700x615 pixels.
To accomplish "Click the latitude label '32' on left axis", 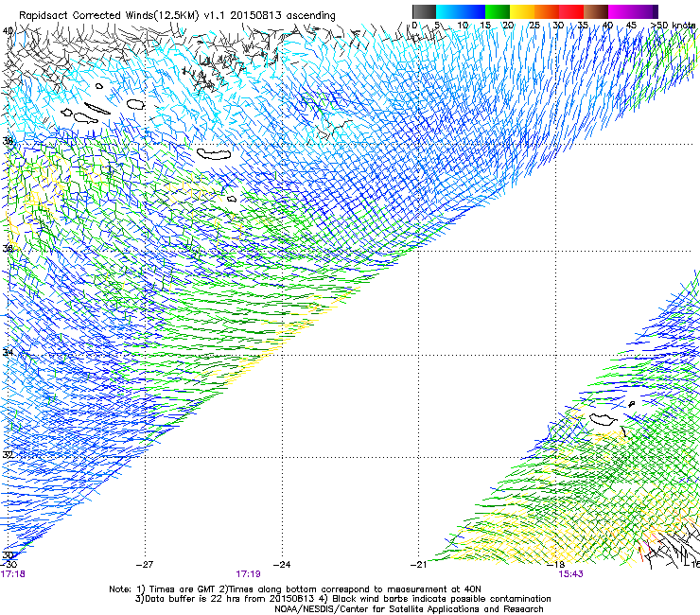I will pos(8,455).
